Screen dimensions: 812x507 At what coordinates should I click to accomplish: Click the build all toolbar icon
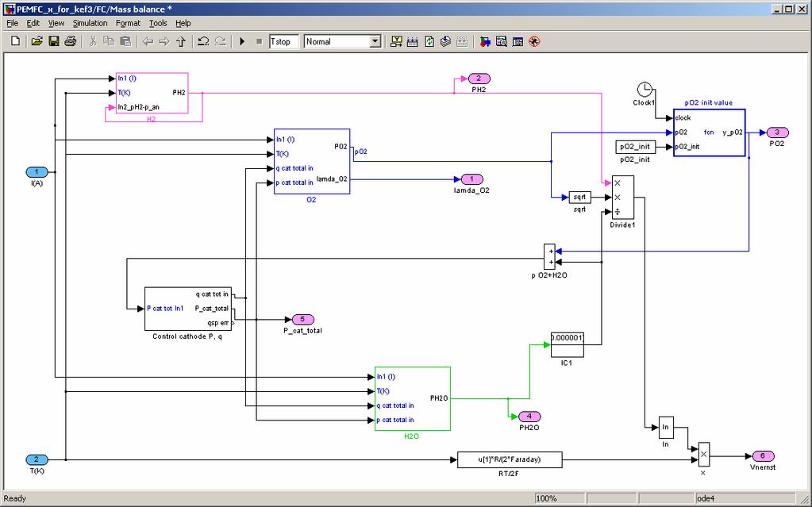(413, 41)
